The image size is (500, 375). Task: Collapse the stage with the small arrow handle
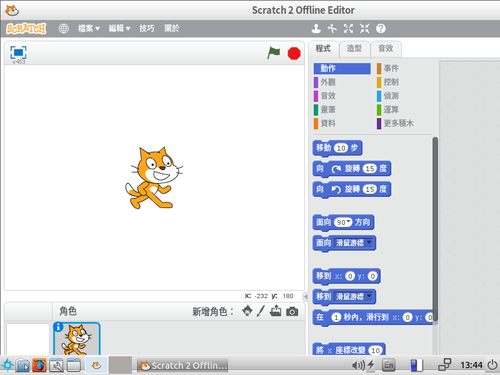pyautogui.click(x=306, y=296)
